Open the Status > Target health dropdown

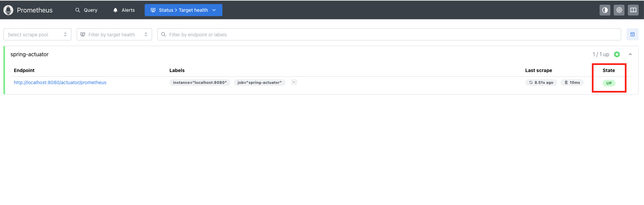[x=183, y=10]
